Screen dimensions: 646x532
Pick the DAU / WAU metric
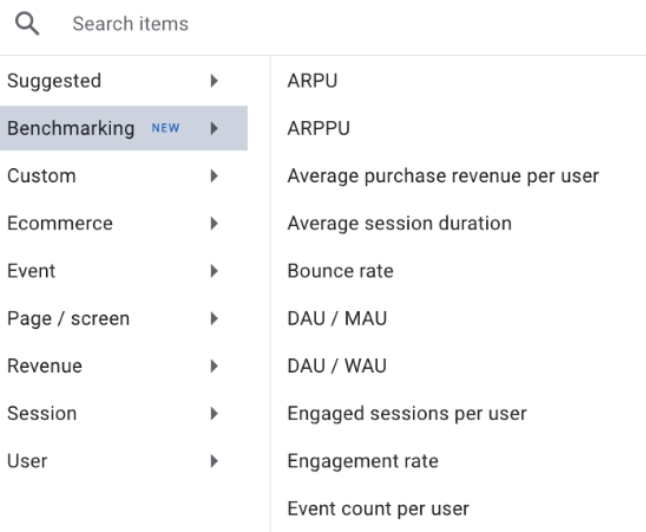337,366
